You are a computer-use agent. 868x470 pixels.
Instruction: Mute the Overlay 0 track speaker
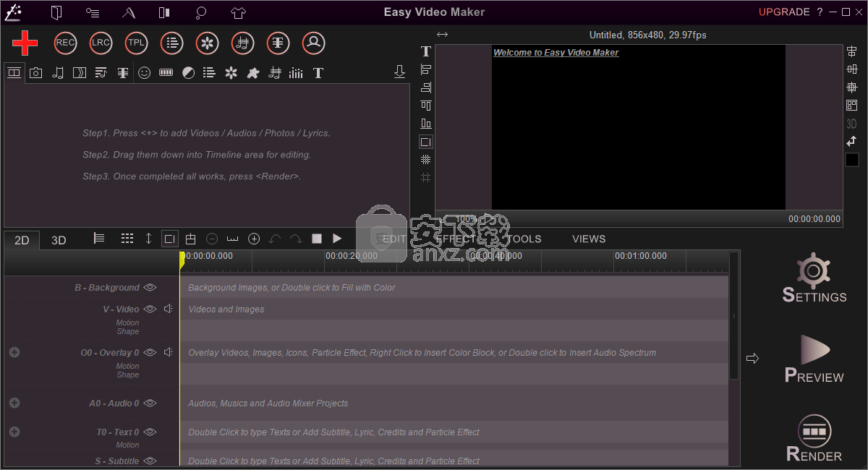[169, 352]
